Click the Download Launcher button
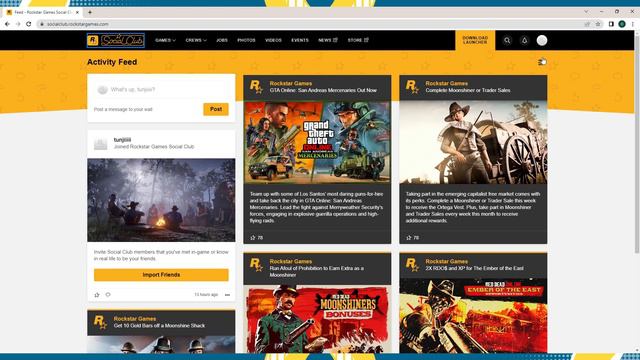 [x=475, y=40]
